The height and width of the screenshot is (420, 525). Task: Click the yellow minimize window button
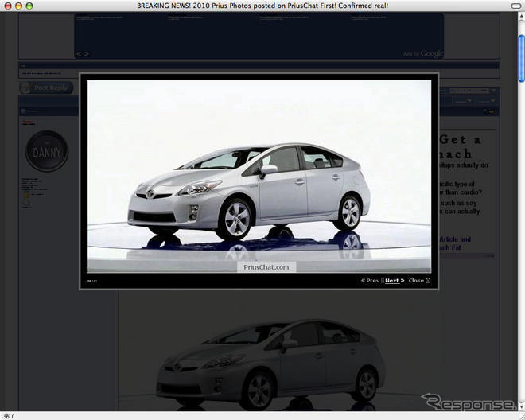(x=18, y=6)
